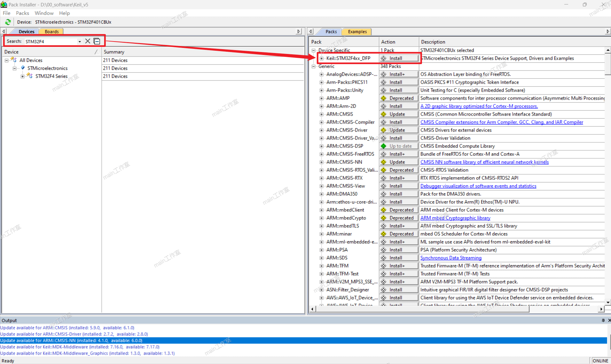Click Deprecated button for ARM::AMP
Screen dimensions: 611x364
pyautogui.click(x=399, y=98)
